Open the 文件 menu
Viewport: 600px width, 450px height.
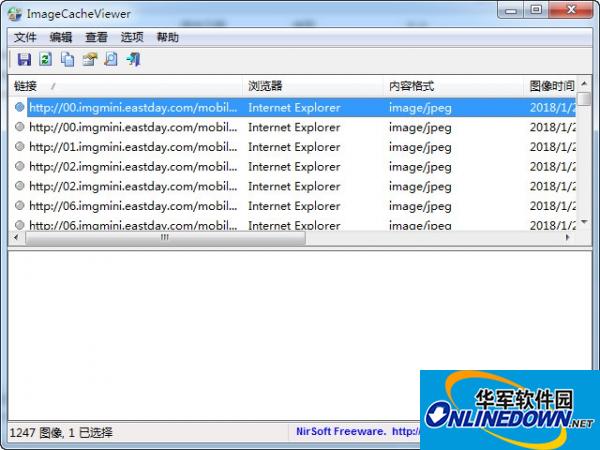pyautogui.click(x=25, y=38)
